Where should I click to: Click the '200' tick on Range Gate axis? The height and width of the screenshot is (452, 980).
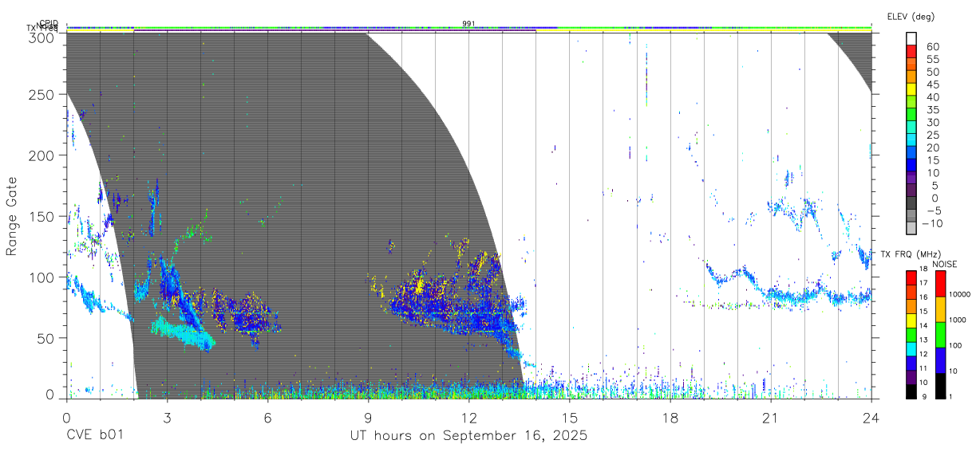click(41, 155)
